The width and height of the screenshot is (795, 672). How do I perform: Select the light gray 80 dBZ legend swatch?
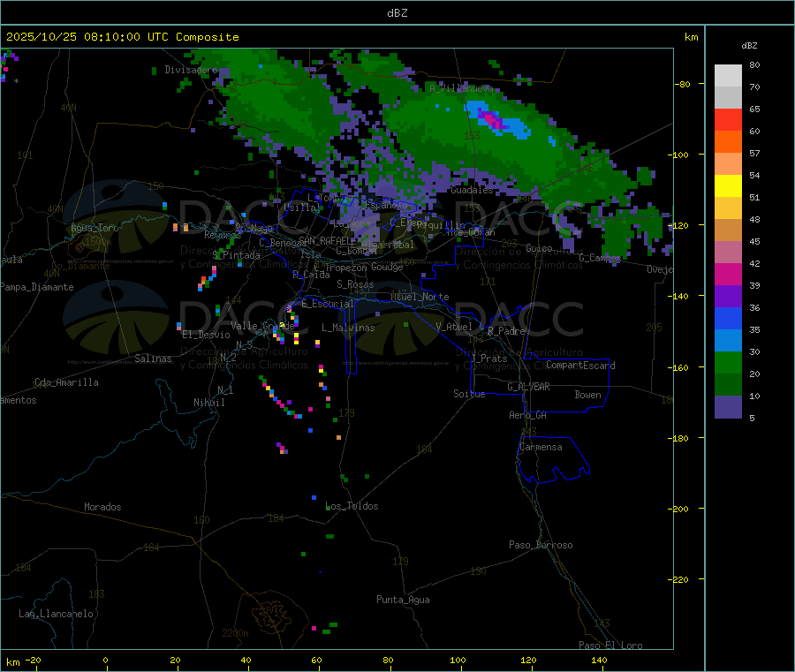pyautogui.click(x=728, y=76)
